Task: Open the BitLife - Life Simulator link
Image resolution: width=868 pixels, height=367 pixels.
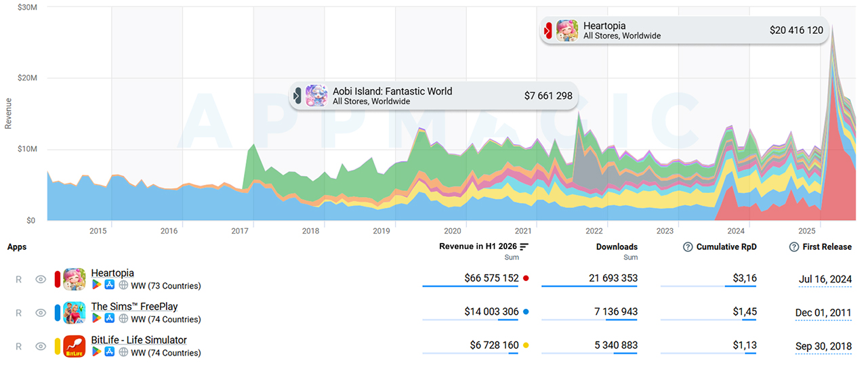Action: click(139, 340)
